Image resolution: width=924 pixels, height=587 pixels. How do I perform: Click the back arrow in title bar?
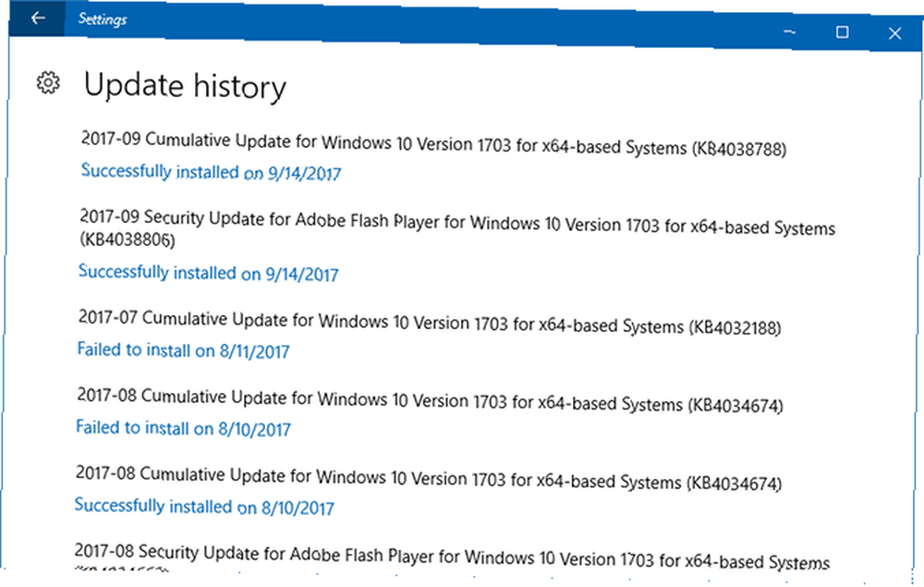coord(38,18)
